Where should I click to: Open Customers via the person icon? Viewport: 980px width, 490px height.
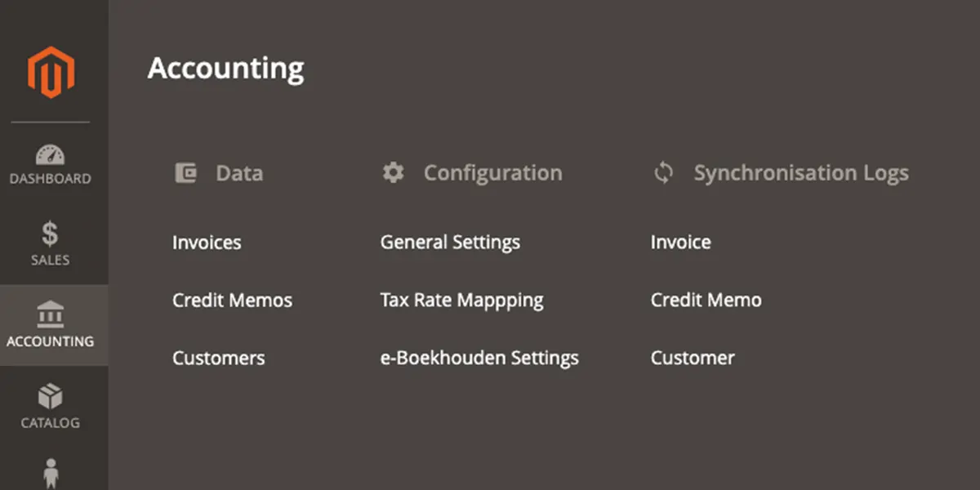click(51, 474)
